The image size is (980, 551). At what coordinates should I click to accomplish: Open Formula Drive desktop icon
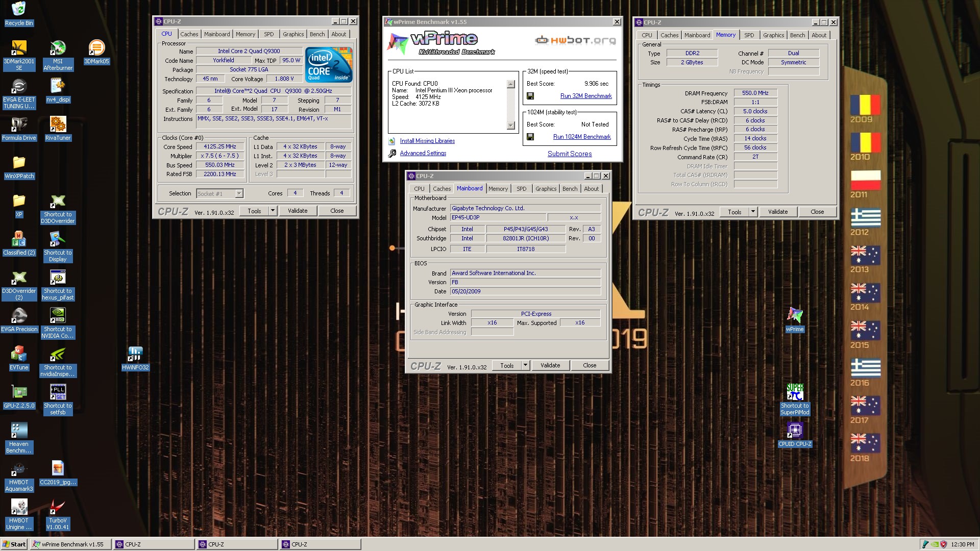(x=19, y=129)
